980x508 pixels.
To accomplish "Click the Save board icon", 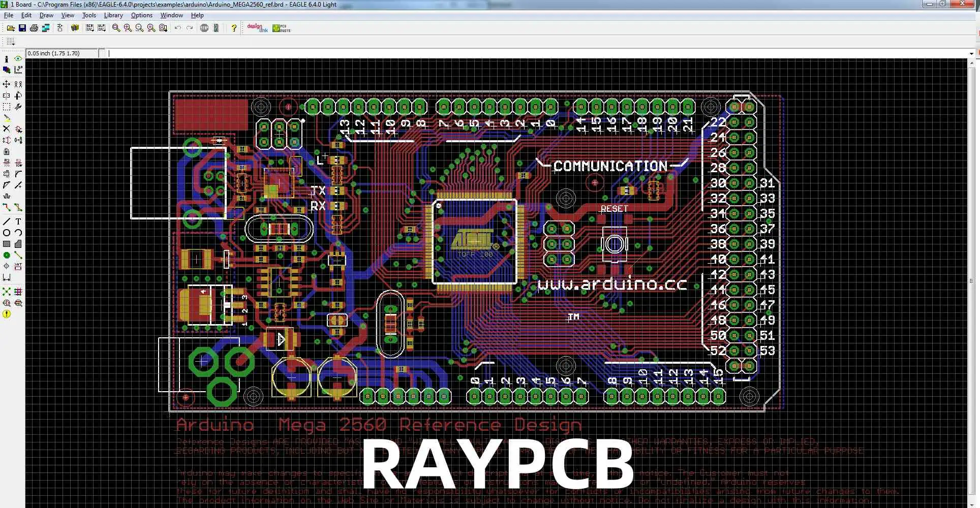I will pos(22,28).
